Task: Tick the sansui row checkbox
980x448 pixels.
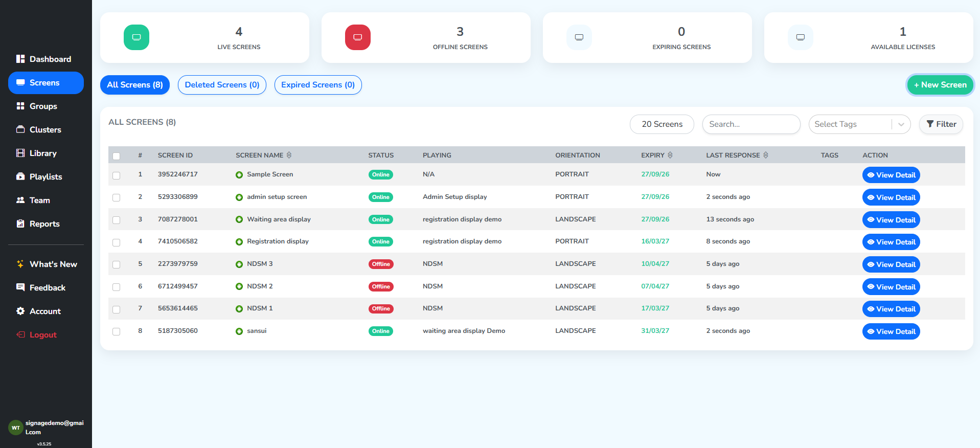Action: tap(117, 331)
